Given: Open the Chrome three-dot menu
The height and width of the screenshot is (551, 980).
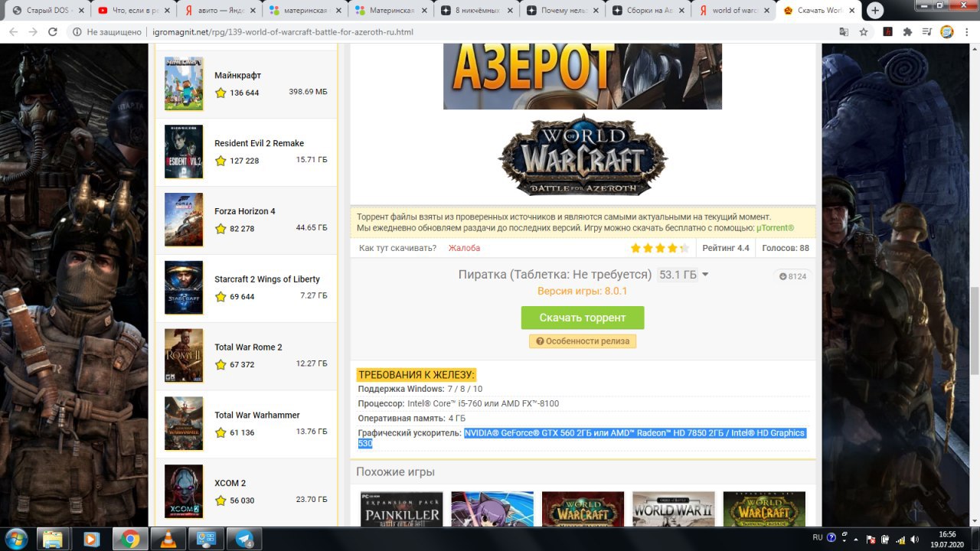Looking at the screenshot, I should [x=966, y=31].
